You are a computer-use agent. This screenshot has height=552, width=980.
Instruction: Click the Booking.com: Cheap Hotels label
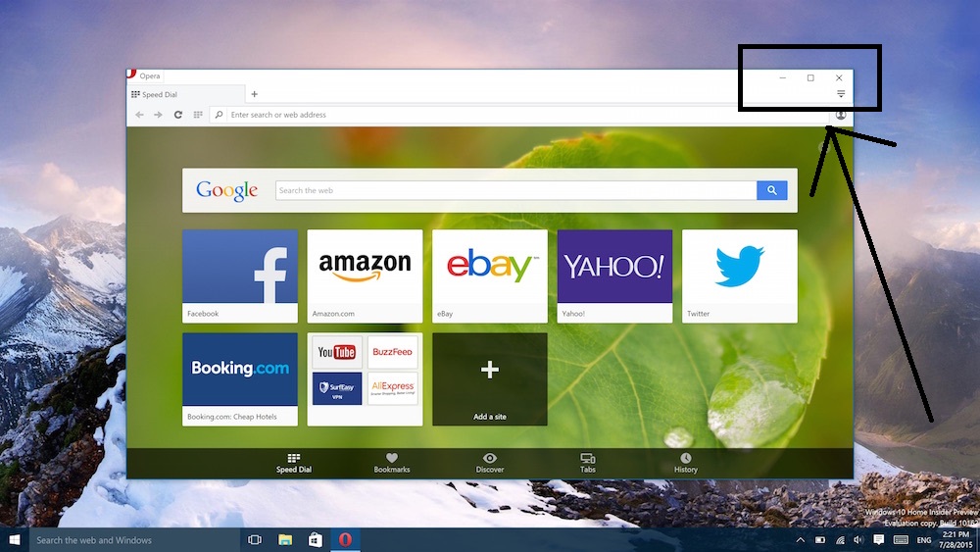pos(232,417)
